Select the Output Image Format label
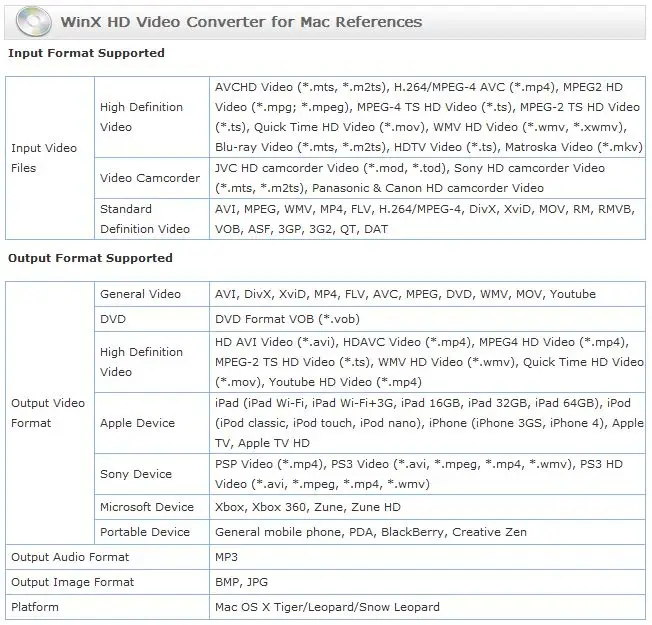The image size is (652, 625). pyautogui.click(x=71, y=582)
